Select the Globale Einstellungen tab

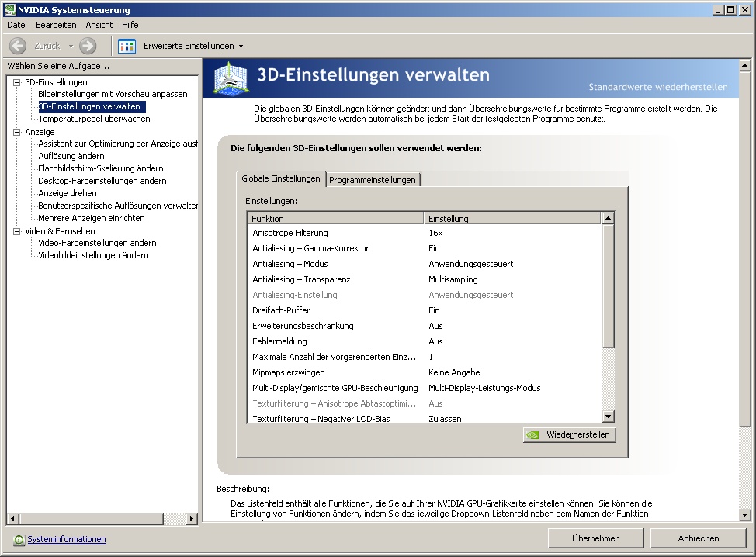pos(281,178)
